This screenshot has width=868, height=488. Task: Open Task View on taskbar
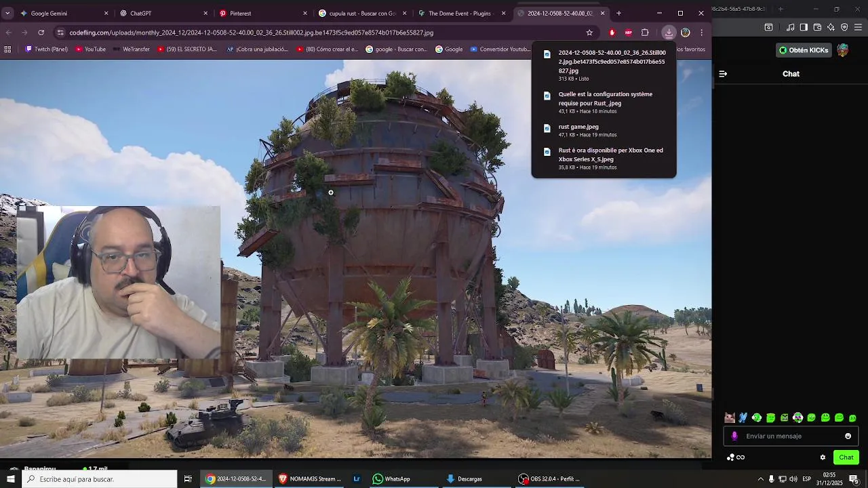(188, 479)
